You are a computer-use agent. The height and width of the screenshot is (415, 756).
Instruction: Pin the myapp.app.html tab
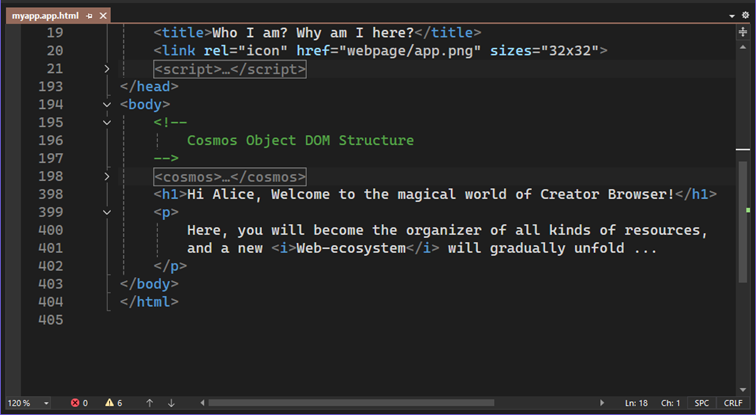point(89,16)
